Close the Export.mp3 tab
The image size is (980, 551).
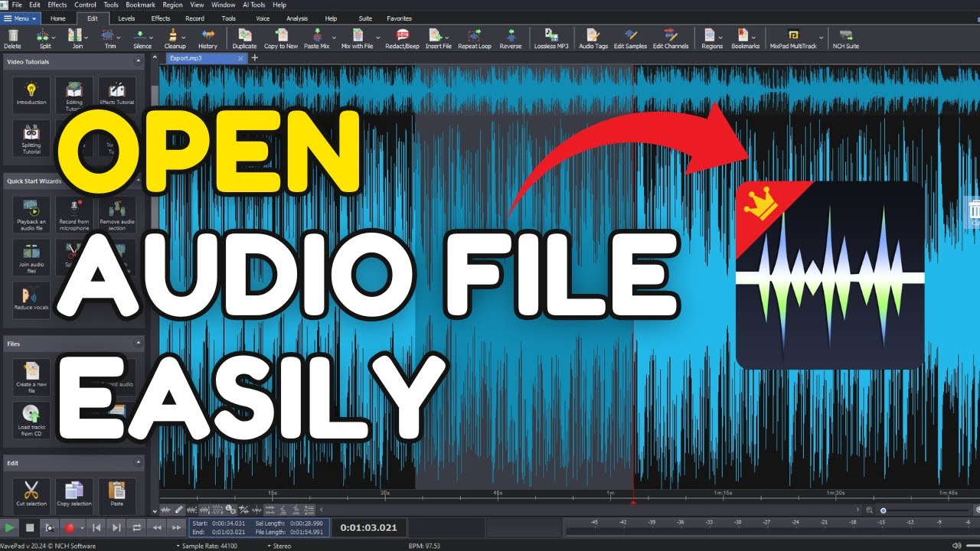(242, 57)
